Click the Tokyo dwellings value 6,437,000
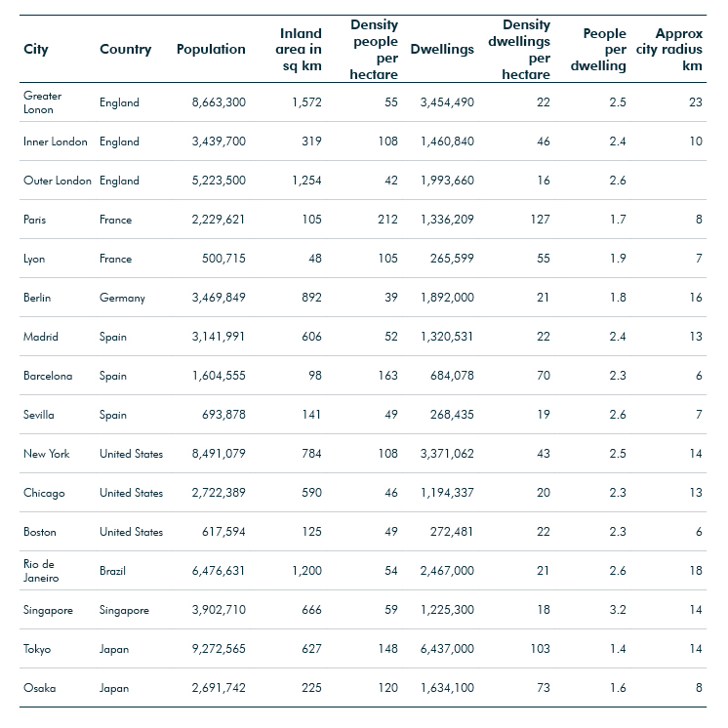 click(x=447, y=649)
